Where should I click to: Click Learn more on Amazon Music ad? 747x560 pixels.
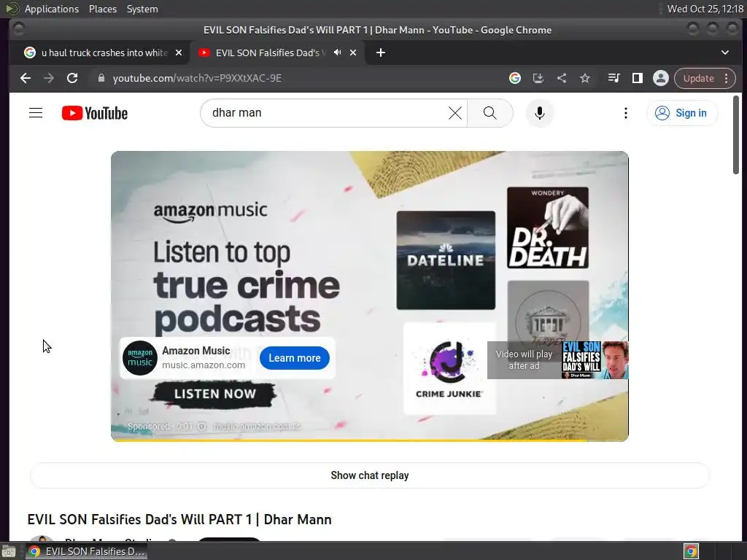click(x=295, y=358)
